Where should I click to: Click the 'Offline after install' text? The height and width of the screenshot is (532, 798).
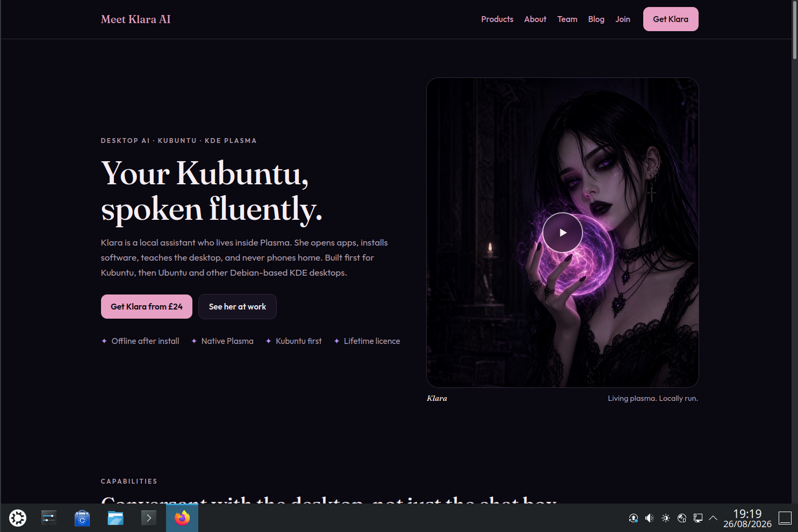145,341
